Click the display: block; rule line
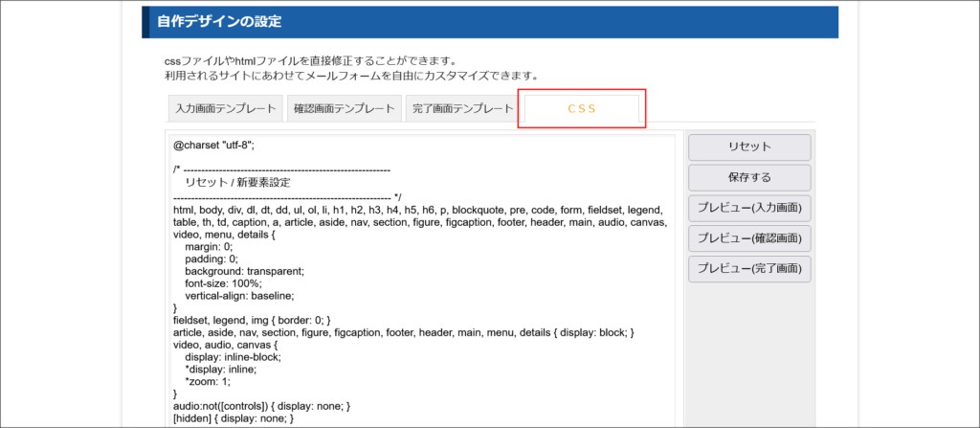 pyautogui.click(x=404, y=331)
